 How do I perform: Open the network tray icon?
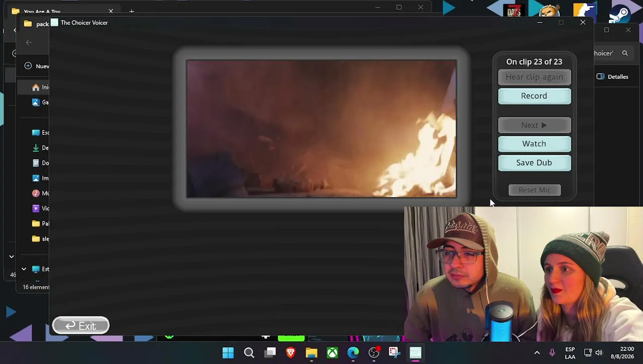click(x=588, y=353)
